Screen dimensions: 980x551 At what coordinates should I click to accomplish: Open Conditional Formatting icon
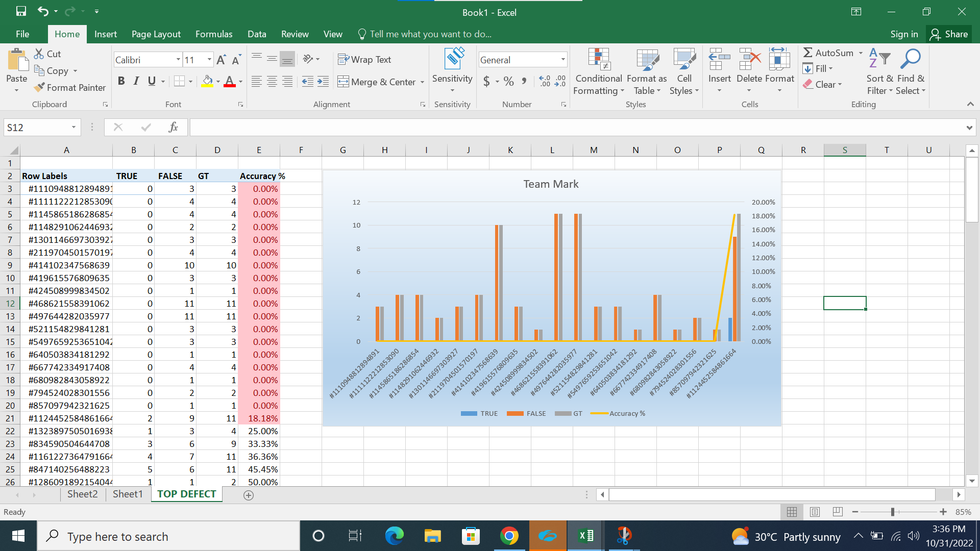tap(599, 60)
